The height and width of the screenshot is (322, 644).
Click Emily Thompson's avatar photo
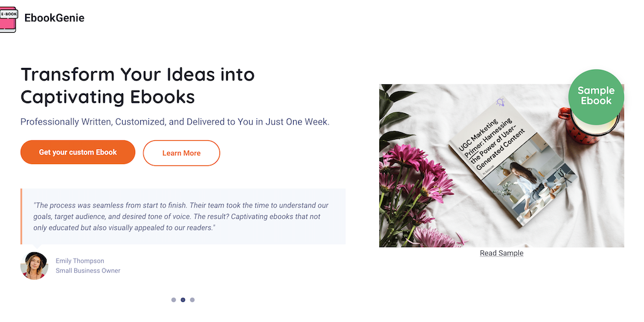(34, 265)
